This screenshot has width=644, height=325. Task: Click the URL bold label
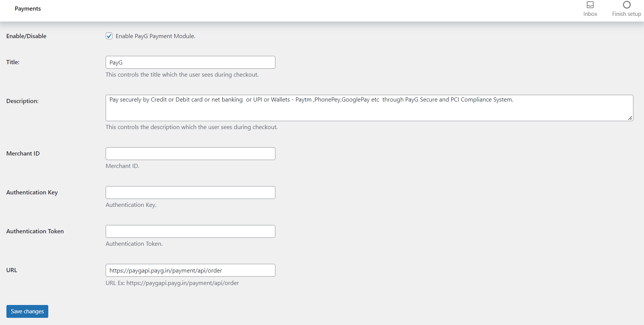12,270
